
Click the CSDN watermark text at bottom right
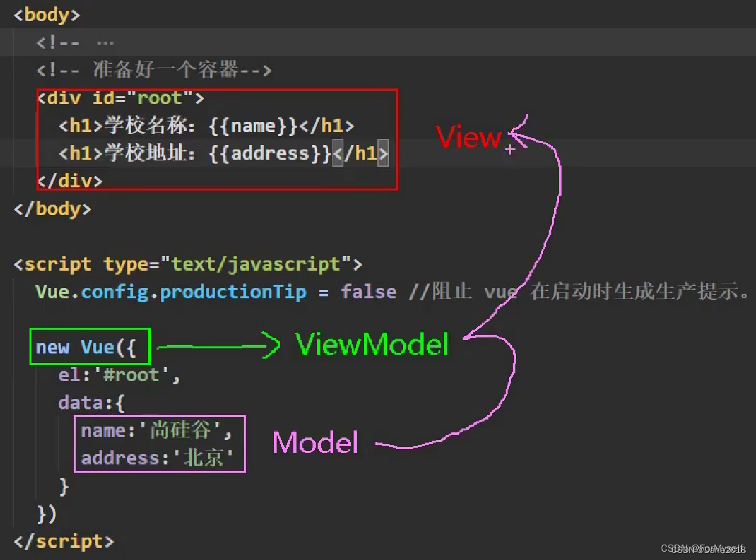point(703,547)
